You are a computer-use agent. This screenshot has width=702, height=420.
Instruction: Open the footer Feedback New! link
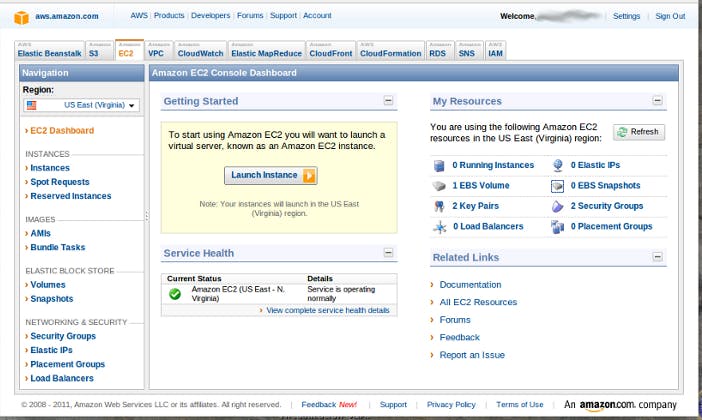329,405
